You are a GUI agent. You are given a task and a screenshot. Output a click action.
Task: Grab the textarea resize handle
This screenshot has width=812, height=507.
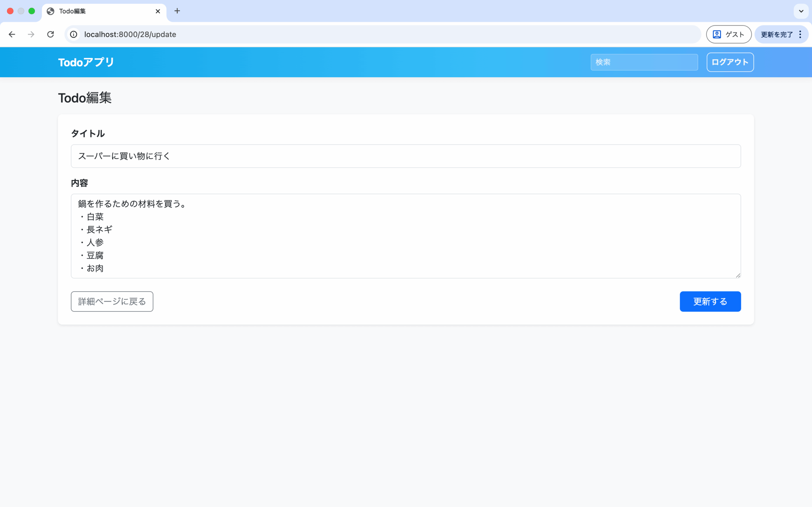738,275
